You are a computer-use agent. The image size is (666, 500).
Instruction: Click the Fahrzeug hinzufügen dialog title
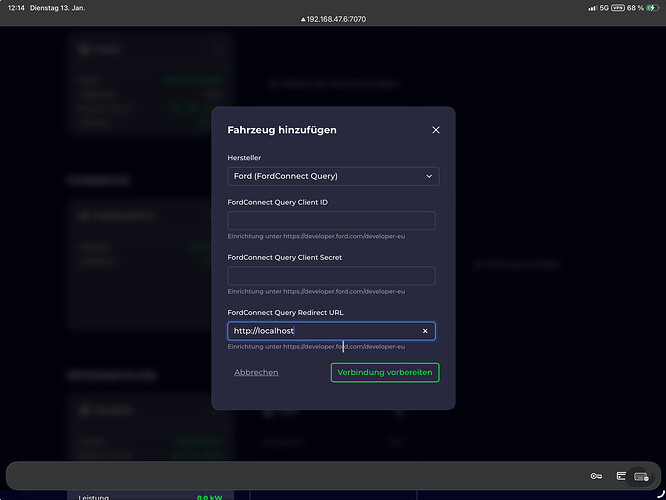[x=282, y=130]
